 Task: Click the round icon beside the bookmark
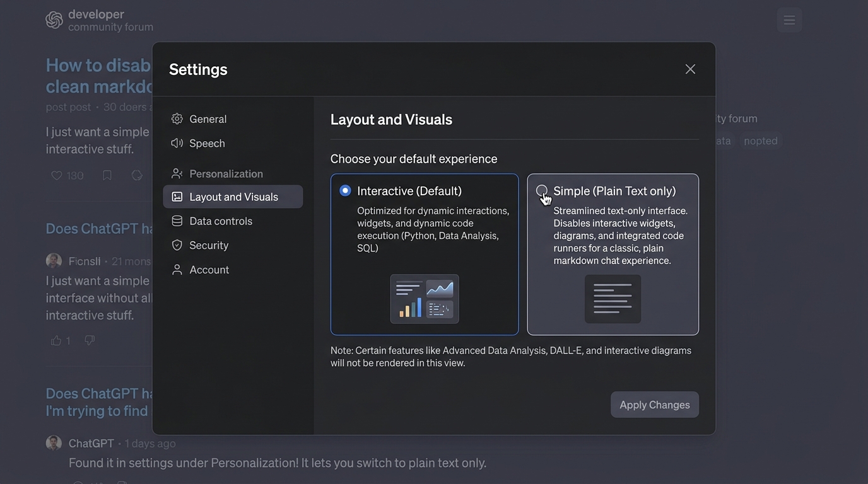pos(137,175)
